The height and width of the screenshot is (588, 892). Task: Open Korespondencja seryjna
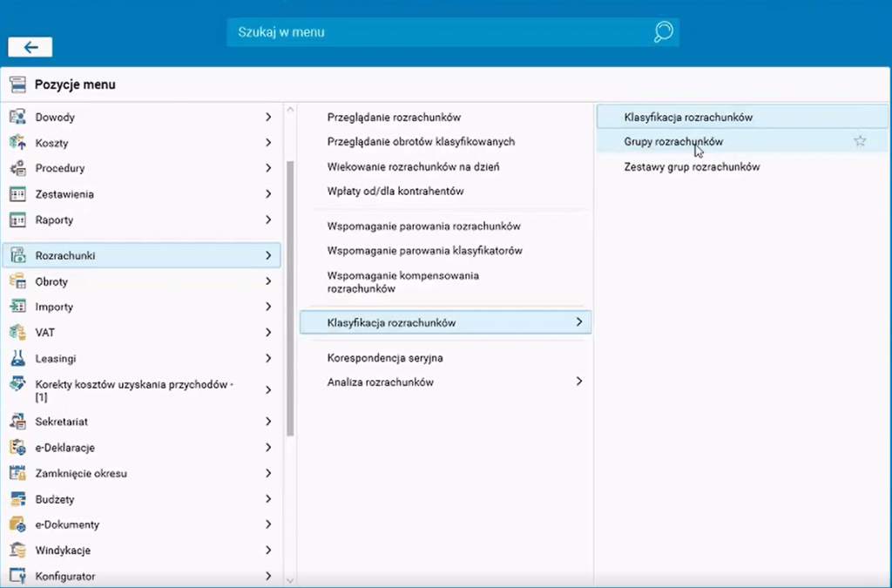385,358
